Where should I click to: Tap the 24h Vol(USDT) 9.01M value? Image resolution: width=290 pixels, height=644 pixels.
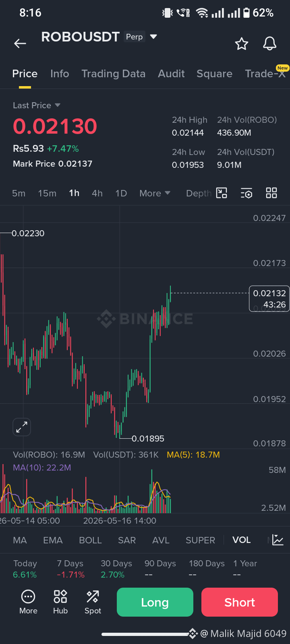click(x=230, y=165)
